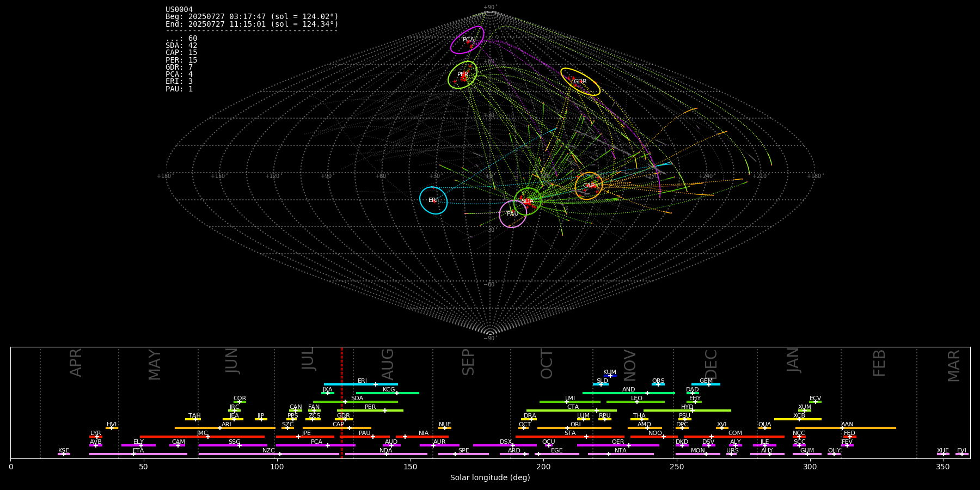Image resolution: width=980 pixels, height=490 pixels.
Task: Click the MAR month label in timeline
Action: click(953, 366)
